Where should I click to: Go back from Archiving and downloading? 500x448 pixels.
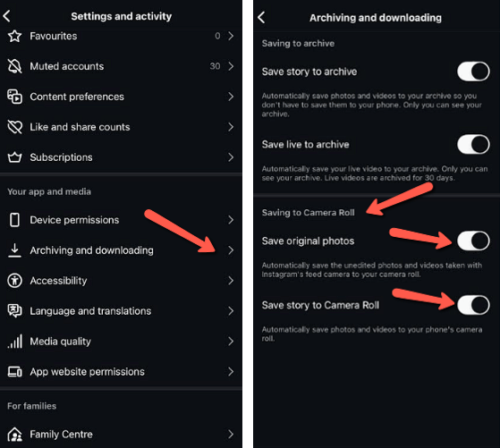pos(261,18)
